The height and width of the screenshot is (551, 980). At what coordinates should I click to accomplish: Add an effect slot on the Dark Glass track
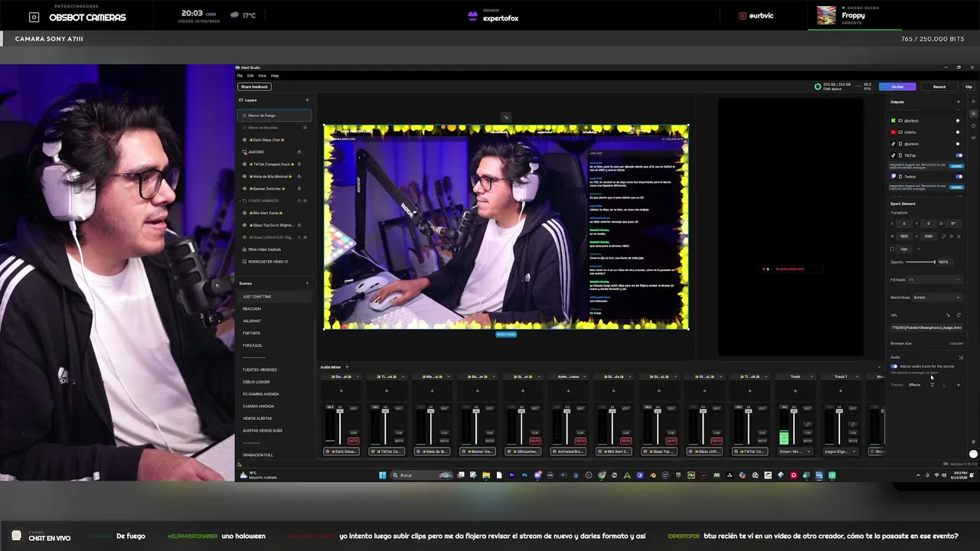point(341,391)
